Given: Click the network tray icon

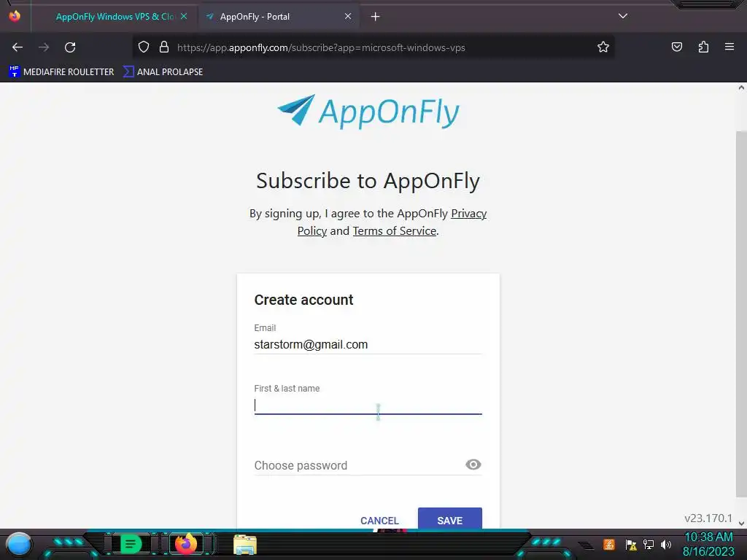Looking at the screenshot, I should click(x=649, y=544).
